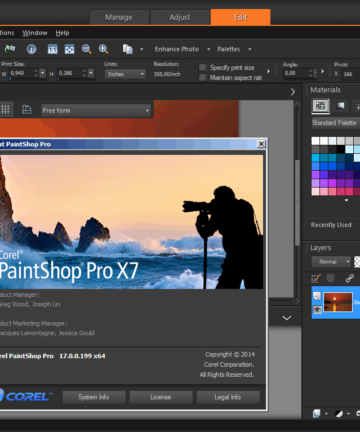This screenshot has height=432, width=360.
Task: Click the Fit to Window icon
Action: pos(69,49)
